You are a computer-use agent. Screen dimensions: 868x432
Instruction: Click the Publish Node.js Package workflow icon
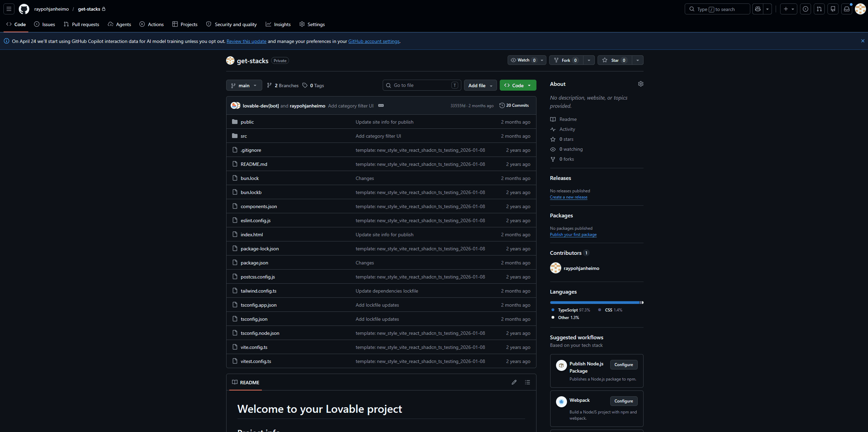point(561,365)
